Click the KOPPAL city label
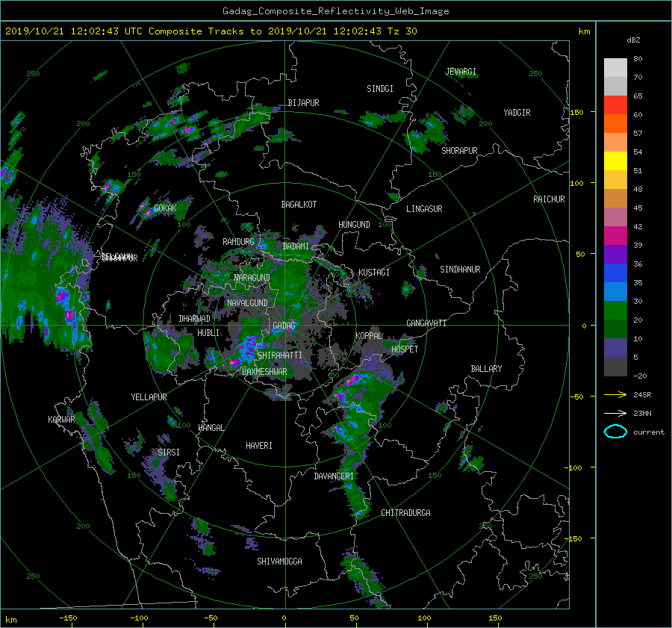 [x=369, y=336]
